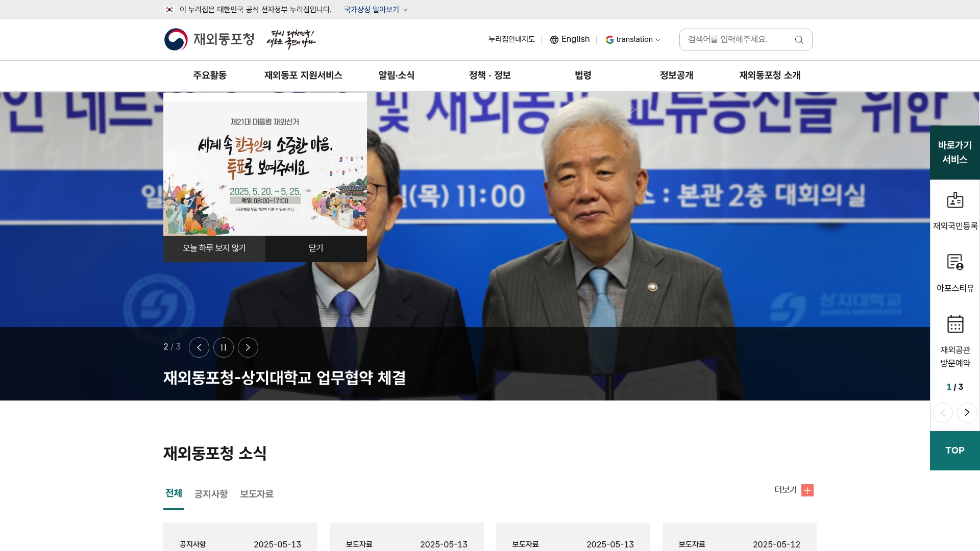
Task: Click the globe icon beside English
Action: (554, 40)
